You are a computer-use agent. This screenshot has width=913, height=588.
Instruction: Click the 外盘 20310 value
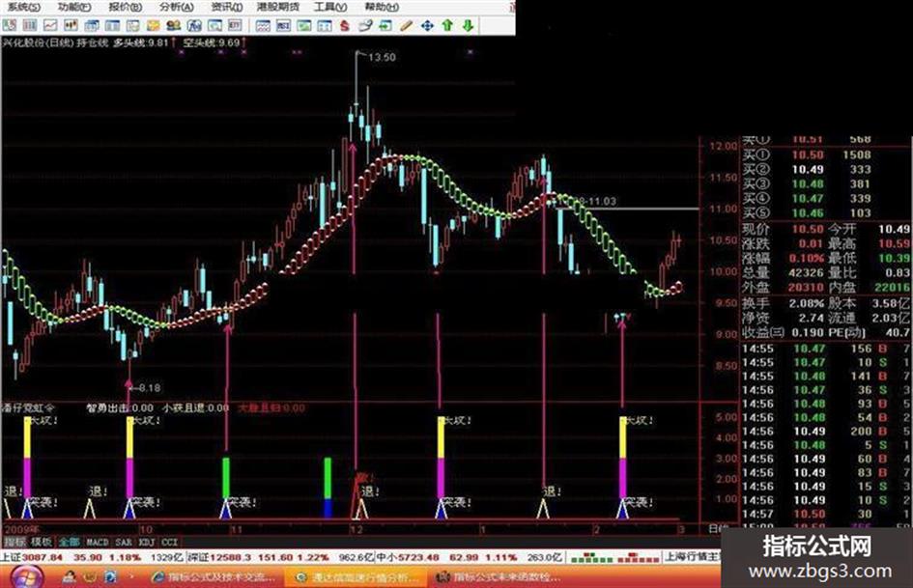click(807, 288)
